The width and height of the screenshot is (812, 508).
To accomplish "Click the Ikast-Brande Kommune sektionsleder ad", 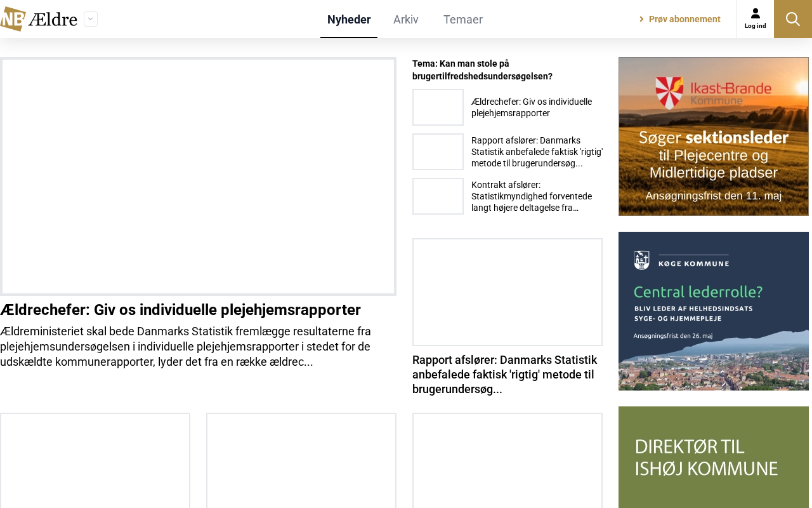I will click(714, 137).
